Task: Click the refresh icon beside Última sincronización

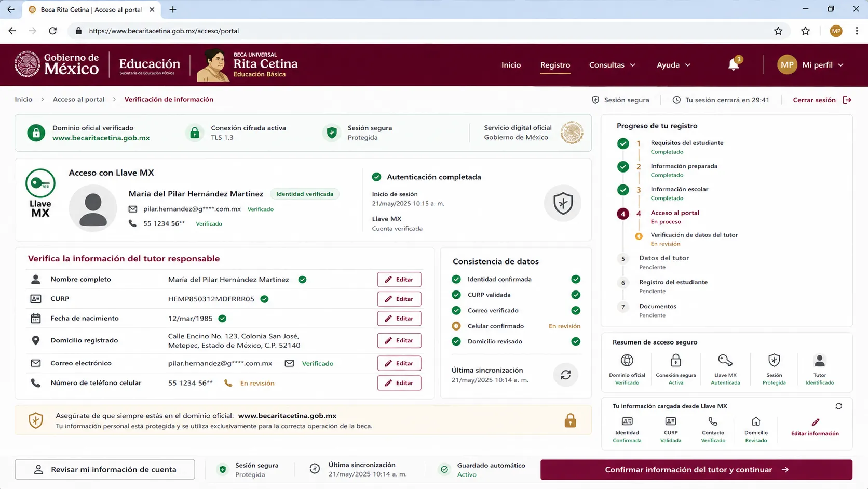Action: 566,375
